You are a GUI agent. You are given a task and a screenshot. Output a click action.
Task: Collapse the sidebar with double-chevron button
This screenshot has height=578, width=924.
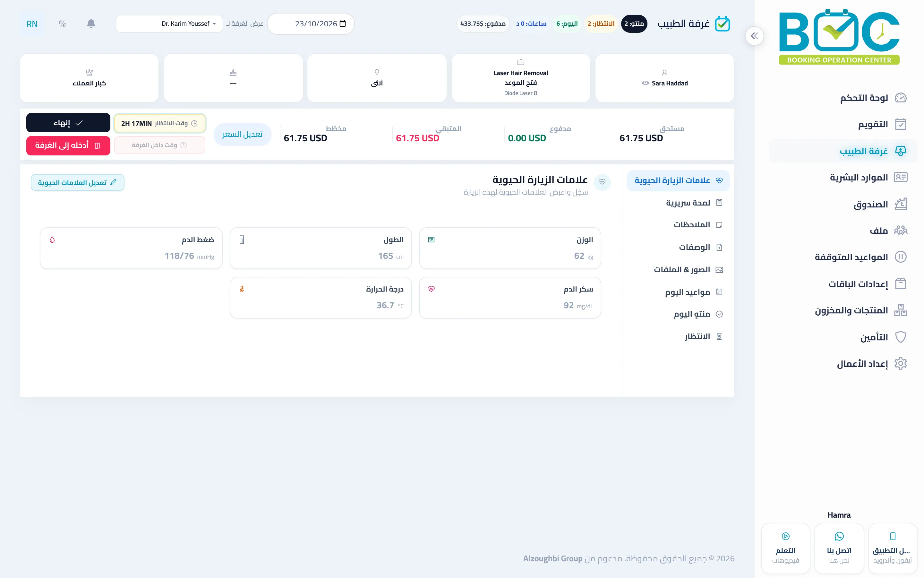click(754, 36)
